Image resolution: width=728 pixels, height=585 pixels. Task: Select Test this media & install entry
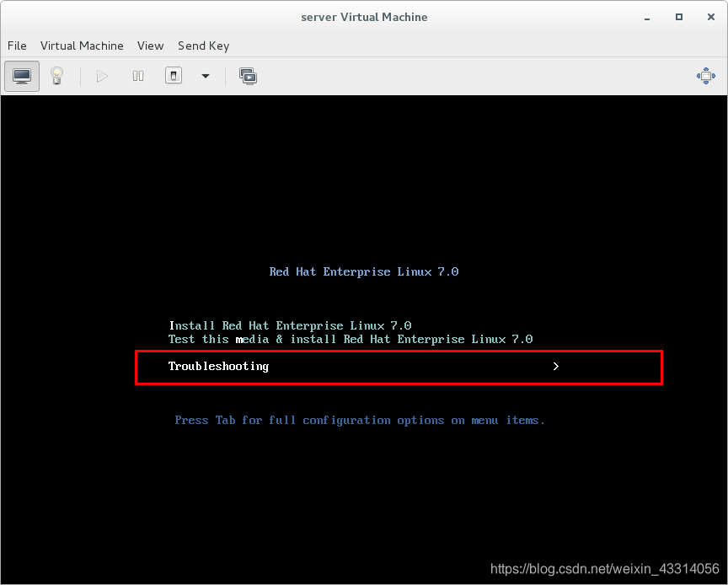(351, 339)
